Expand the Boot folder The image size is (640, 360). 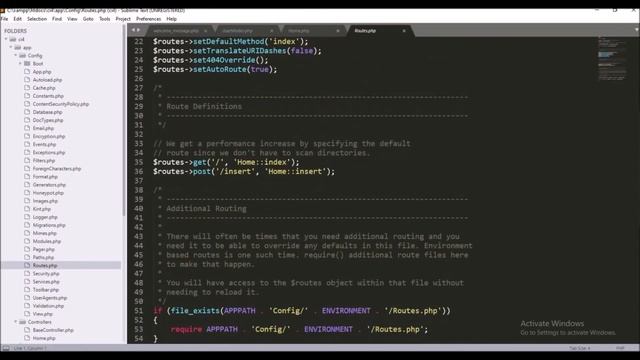point(20,64)
